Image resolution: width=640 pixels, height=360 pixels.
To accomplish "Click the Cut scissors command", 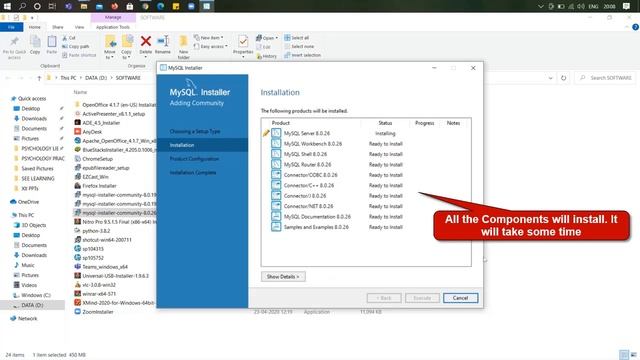I will tap(69, 38).
